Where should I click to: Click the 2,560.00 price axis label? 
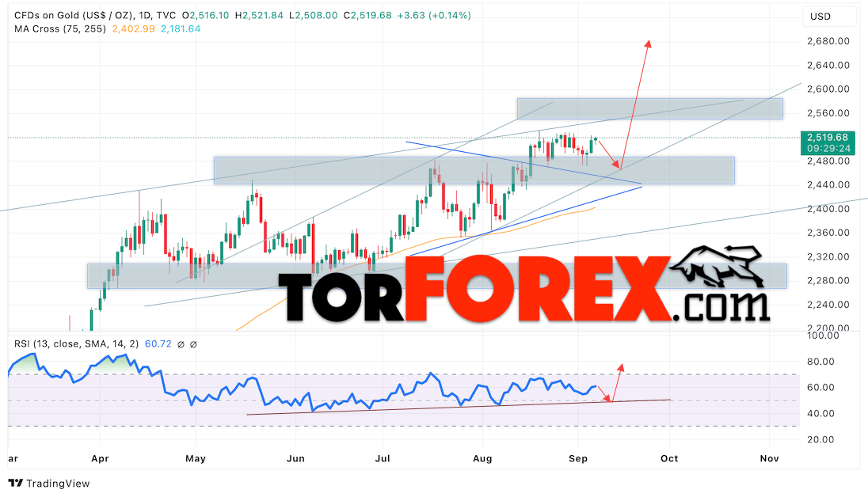click(828, 113)
